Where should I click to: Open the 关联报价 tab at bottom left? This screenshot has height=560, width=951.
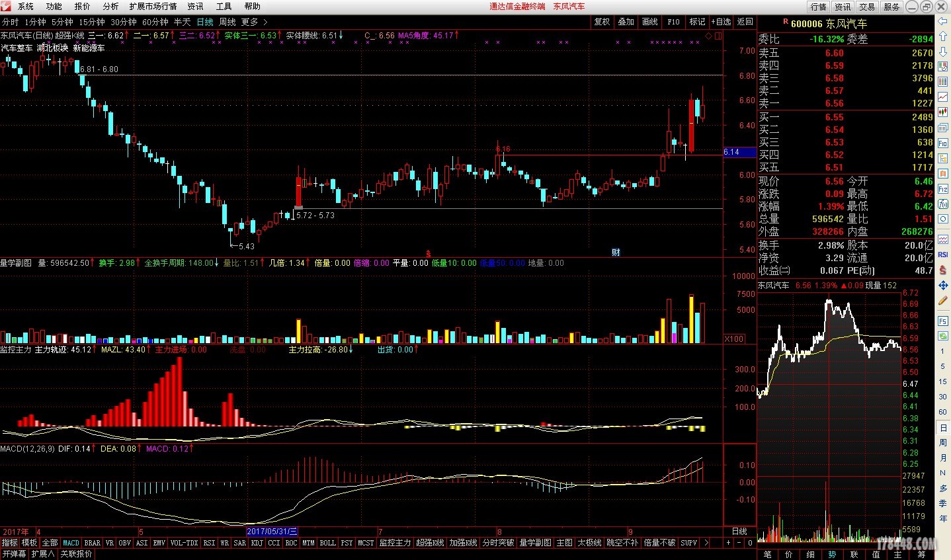76,554
